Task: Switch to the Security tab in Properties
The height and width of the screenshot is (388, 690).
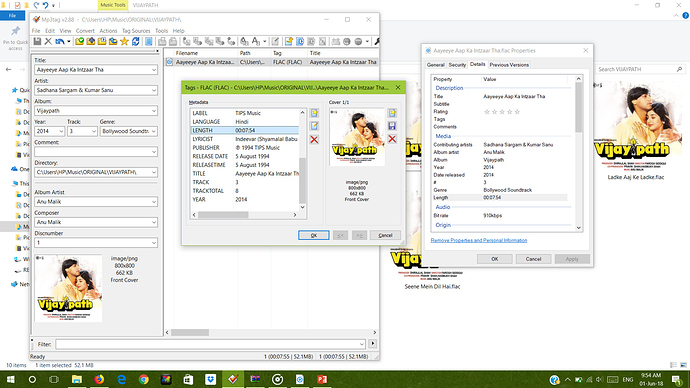Action: click(457, 65)
